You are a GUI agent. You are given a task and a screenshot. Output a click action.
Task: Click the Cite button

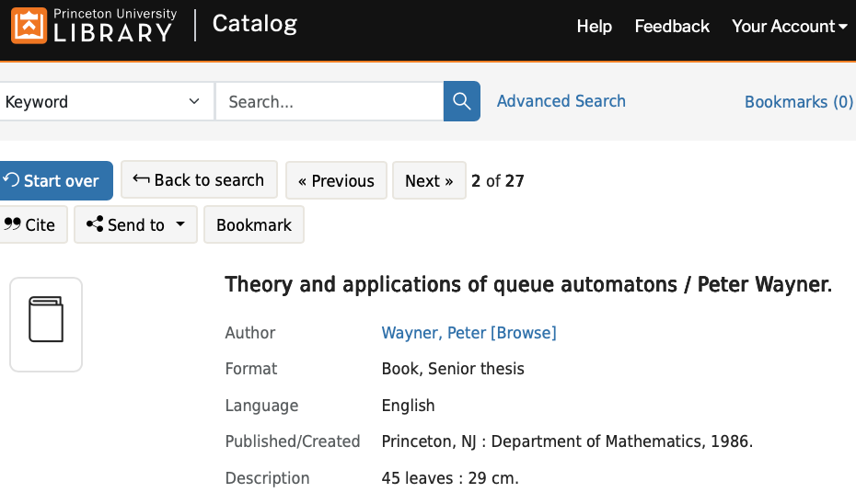33,224
